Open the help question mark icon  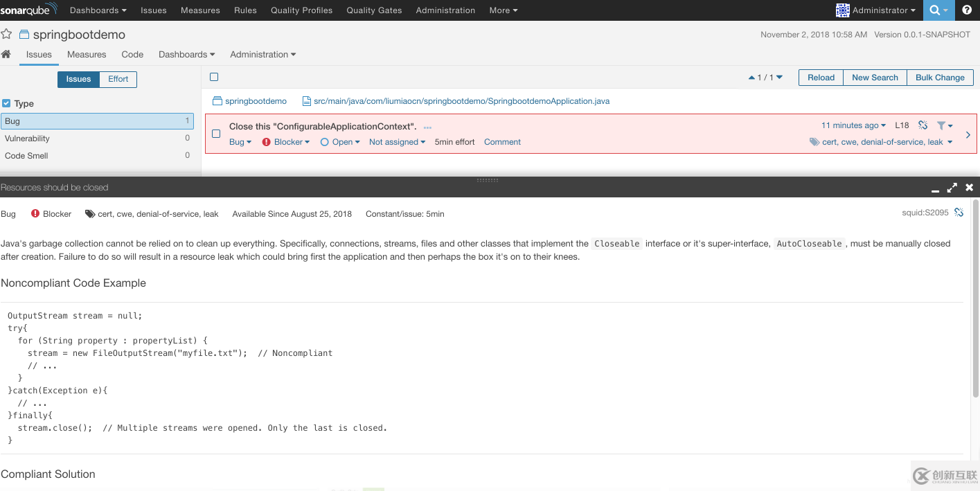coord(967,10)
